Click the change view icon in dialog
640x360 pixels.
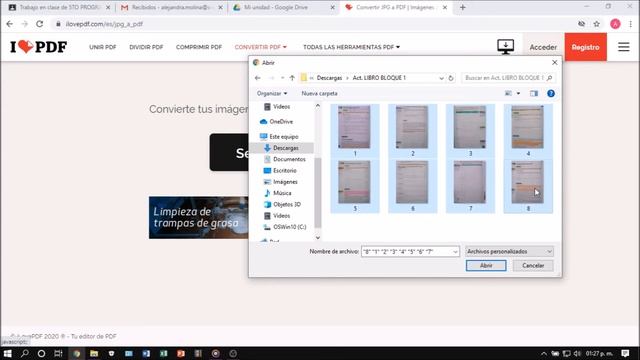coord(508,93)
